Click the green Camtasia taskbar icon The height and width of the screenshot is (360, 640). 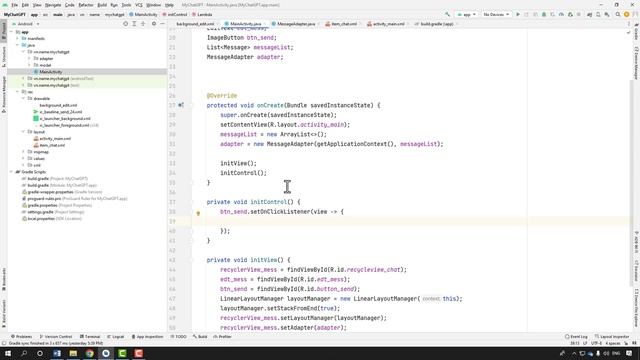(122, 353)
